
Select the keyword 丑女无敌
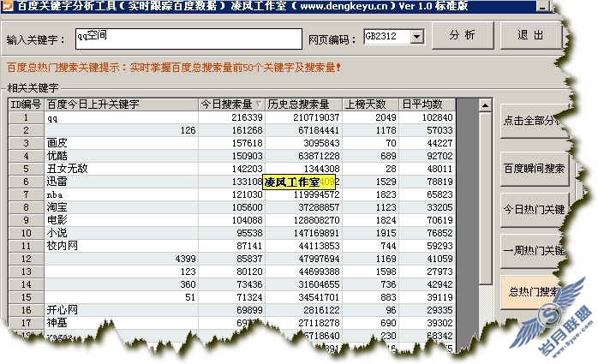coord(122,169)
